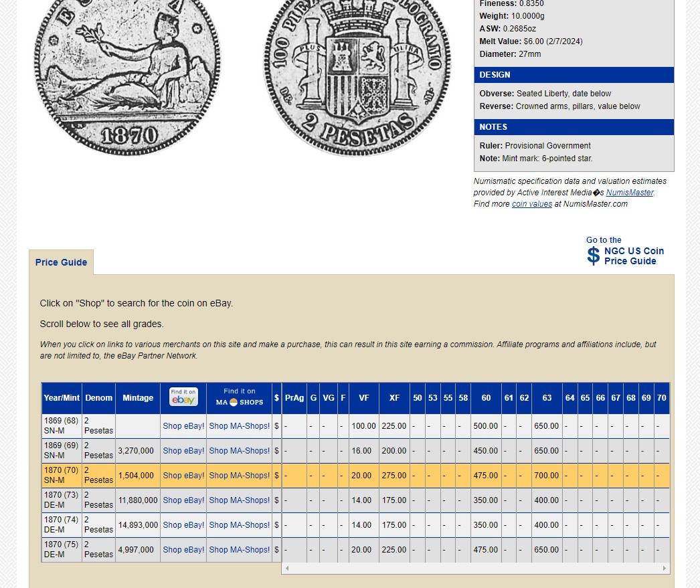This screenshot has height=588, width=700.
Task: Shop MA-Shops for the 1869 (69) SN-M coin
Action: [x=239, y=451]
